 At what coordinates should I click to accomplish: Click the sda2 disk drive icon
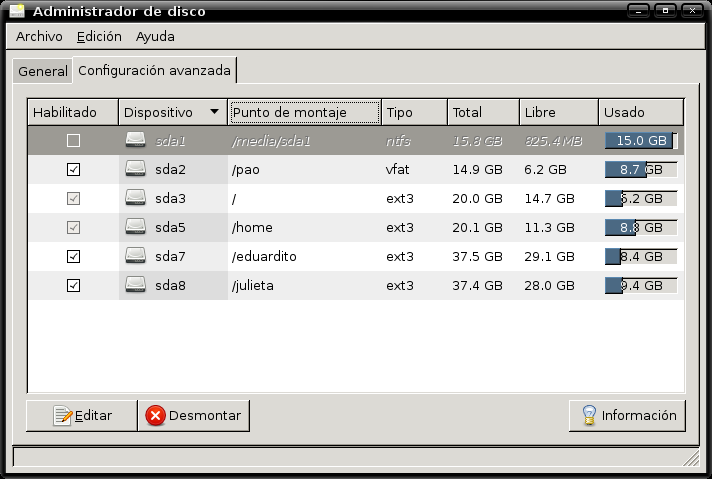(x=136, y=170)
